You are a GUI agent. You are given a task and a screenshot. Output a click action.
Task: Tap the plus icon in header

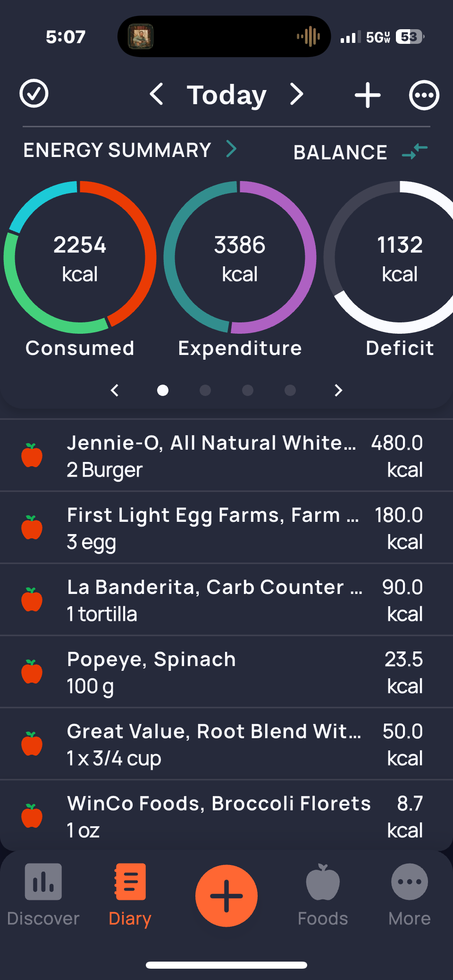click(x=368, y=95)
